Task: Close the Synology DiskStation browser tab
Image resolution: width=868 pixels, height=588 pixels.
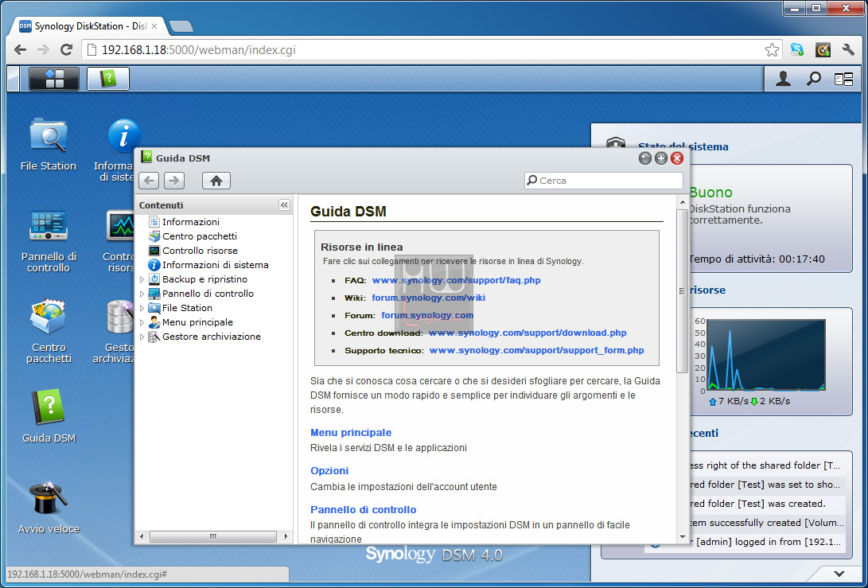Action: pos(154,26)
